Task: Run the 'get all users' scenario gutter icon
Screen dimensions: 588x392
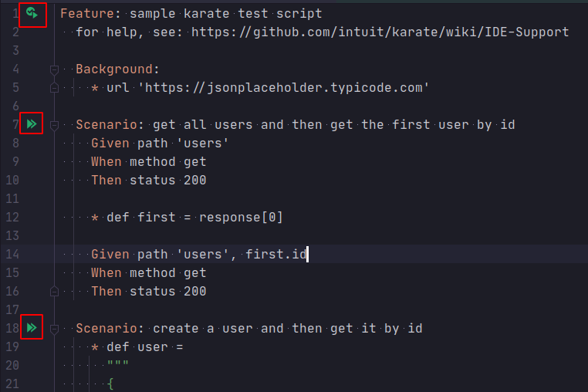Action: coord(32,124)
